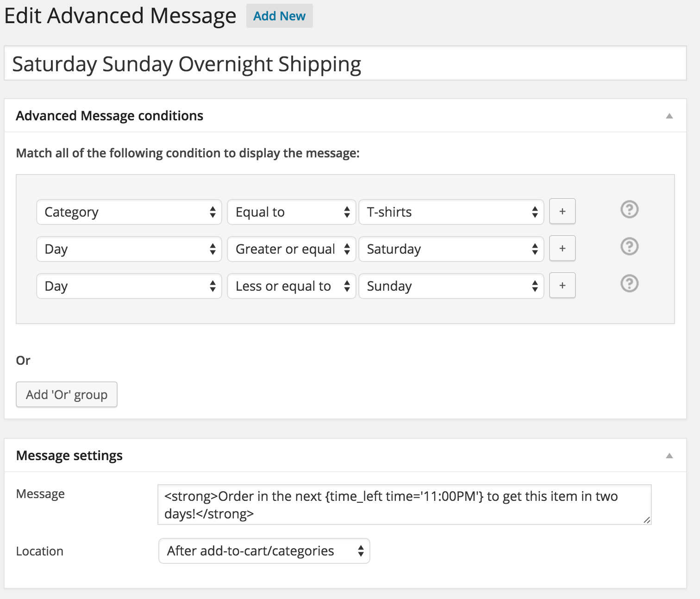Image resolution: width=700 pixels, height=599 pixels.
Task: Open the Location dropdown
Action: click(x=264, y=551)
